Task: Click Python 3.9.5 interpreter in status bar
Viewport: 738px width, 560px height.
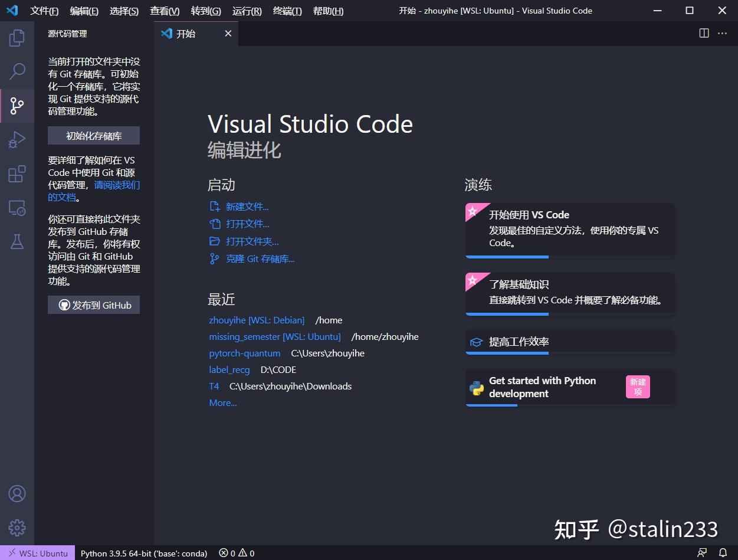Action: [143, 553]
